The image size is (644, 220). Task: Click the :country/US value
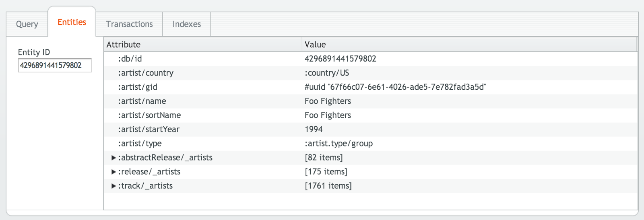click(x=327, y=73)
